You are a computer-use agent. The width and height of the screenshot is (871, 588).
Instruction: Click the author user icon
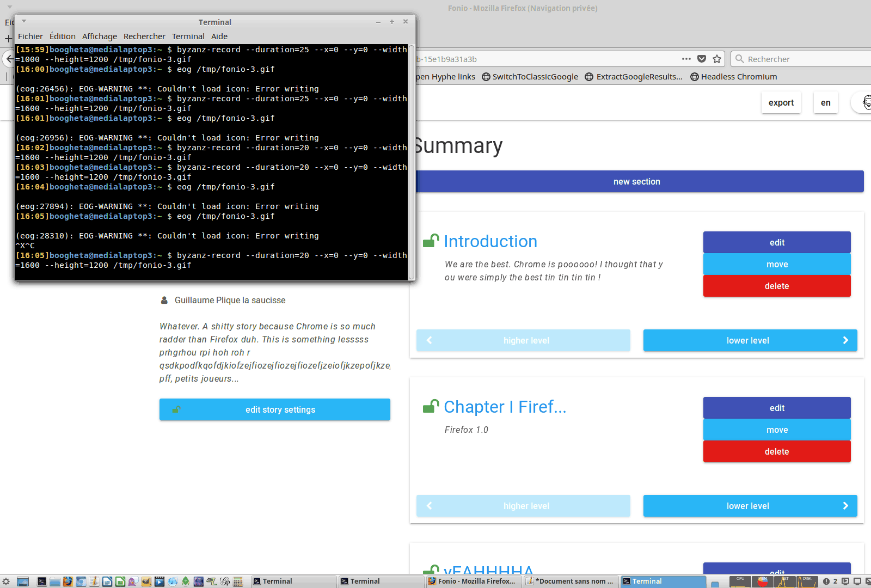point(164,300)
